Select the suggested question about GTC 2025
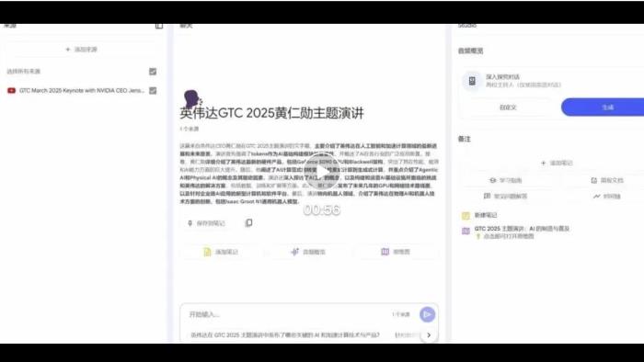This screenshot has height=362, width=644. pyautogui.click(x=285, y=335)
